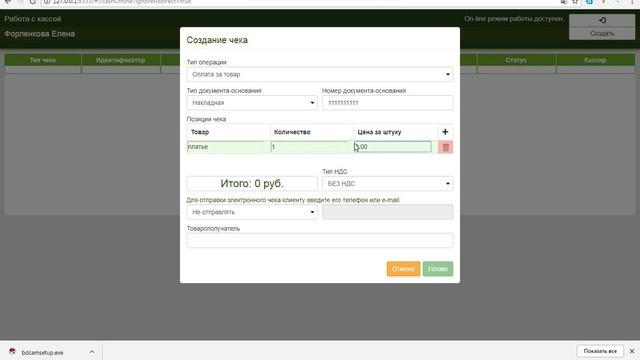640x360 pixels.
Task: Click the Кассир column header
Action: (x=595, y=60)
